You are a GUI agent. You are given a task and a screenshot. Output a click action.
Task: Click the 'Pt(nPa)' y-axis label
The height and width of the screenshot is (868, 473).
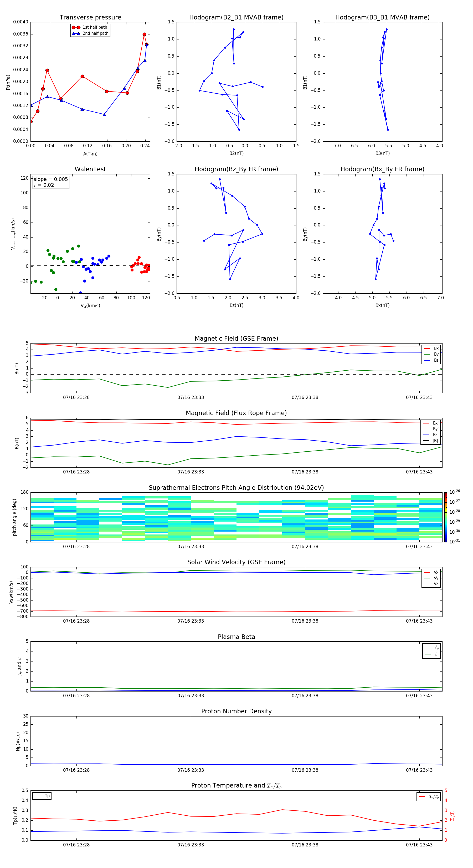[8, 82]
